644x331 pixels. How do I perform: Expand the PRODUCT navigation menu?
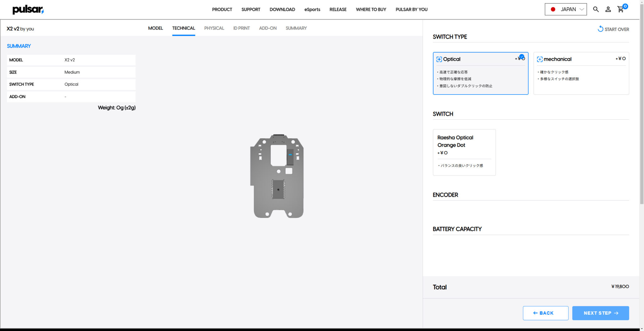222,9
